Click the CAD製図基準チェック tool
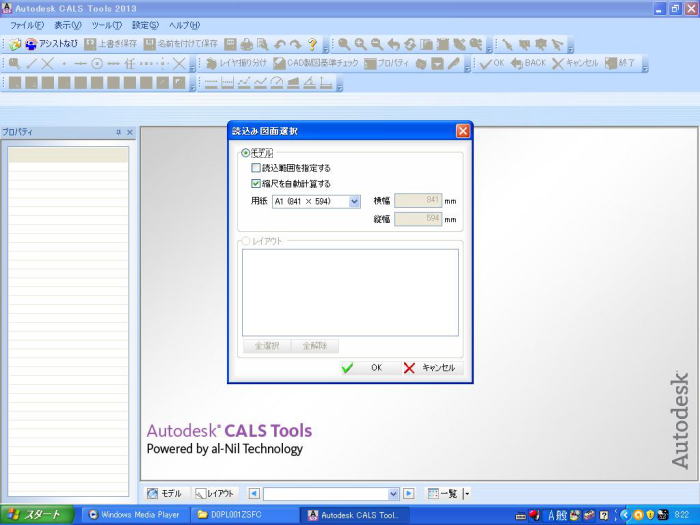The width and height of the screenshot is (700, 525). [x=316, y=63]
